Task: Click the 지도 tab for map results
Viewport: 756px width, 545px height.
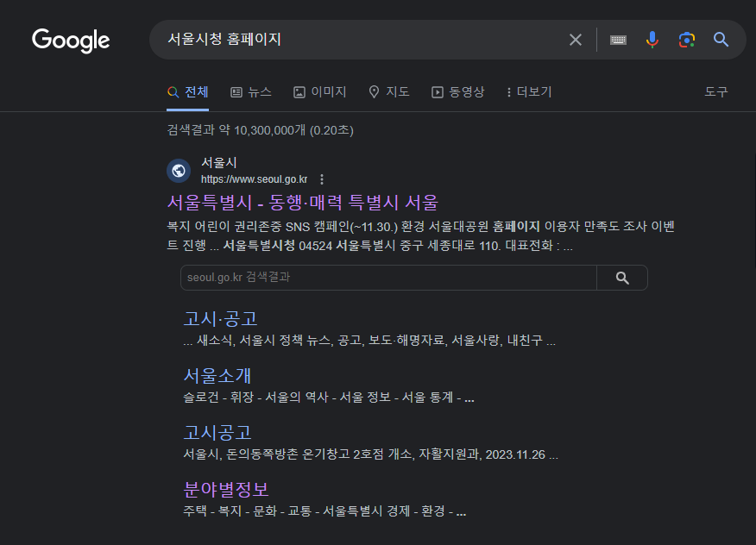Action: 389,91
